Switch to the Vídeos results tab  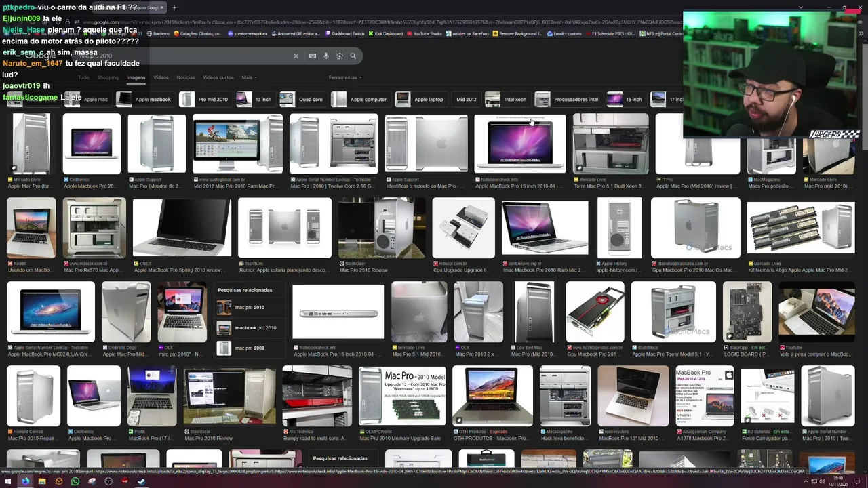coord(161,77)
